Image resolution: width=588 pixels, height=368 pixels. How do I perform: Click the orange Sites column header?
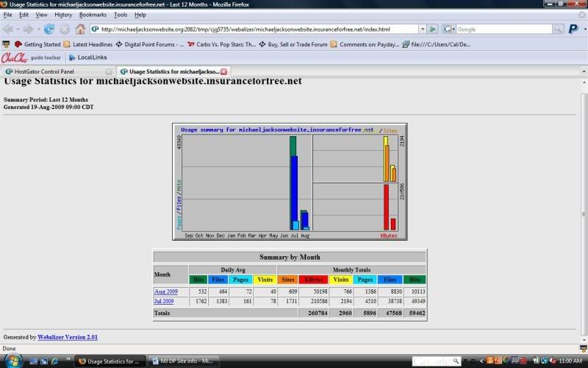[x=287, y=280]
